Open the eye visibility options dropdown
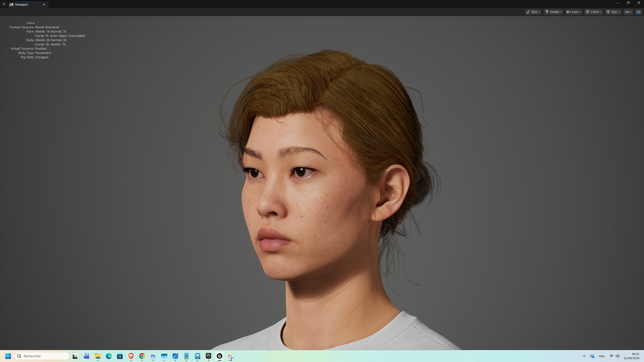Image resolution: width=644 pixels, height=362 pixels. pos(628,12)
